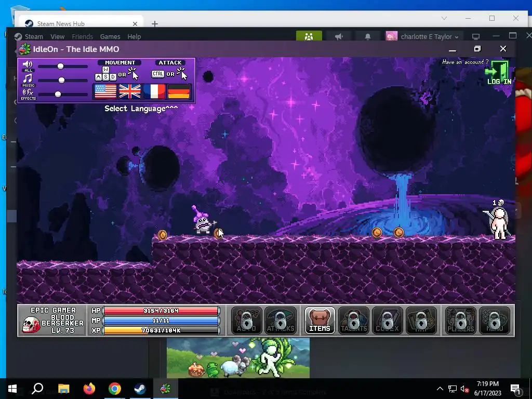This screenshot has height=399, width=532.
Task: Click the Epic Gamer character name
Action: (54, 310)
